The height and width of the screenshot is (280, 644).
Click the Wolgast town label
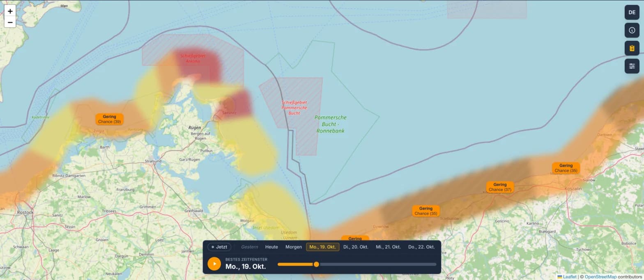(x=248, y=221)
